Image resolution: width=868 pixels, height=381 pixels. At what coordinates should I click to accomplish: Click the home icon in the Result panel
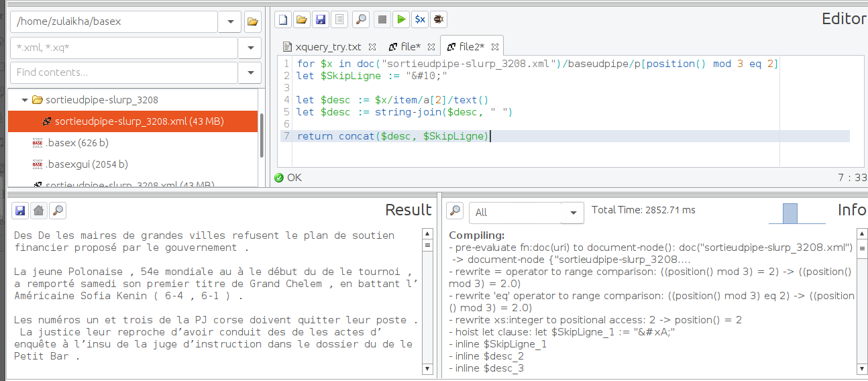39,211
